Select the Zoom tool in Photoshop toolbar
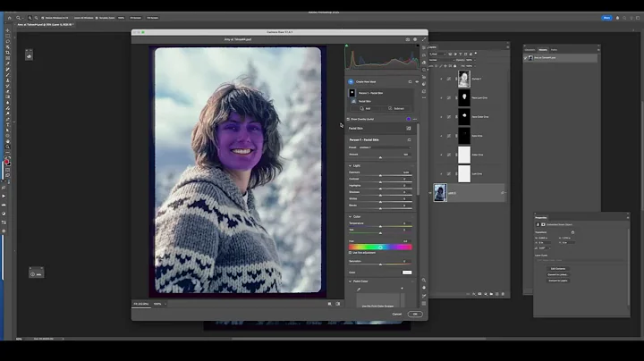644x361 pixels. (x=7, y=147)
